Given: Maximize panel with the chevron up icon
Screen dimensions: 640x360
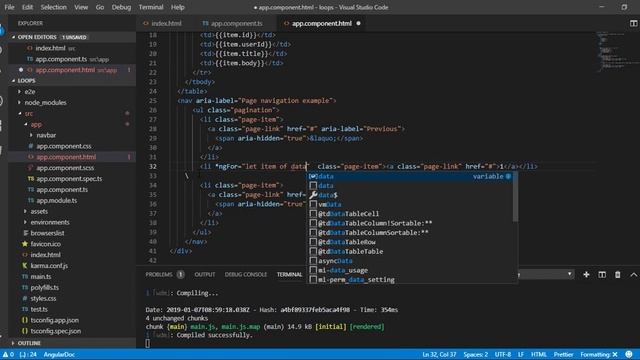Looking at the screenshot, I should click(x=633, y=275).
